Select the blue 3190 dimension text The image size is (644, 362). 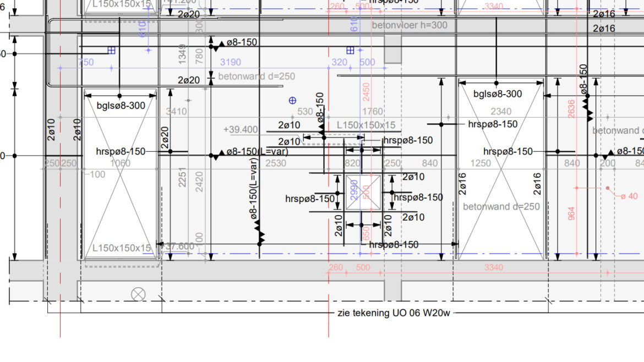[230, 62]
